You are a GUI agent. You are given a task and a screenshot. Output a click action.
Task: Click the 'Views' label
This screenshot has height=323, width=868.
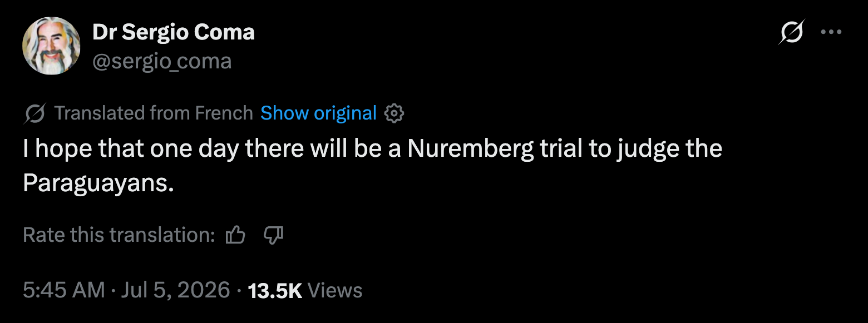(334, 290)
